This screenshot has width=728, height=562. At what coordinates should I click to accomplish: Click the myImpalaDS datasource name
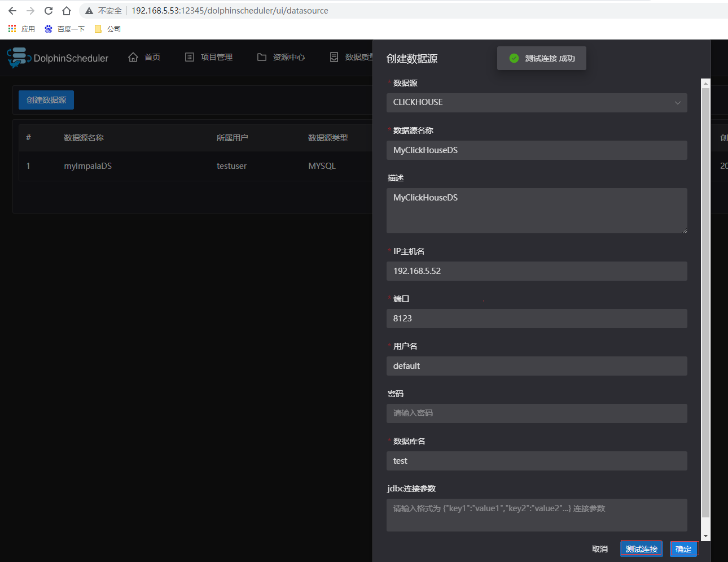click(88, 166)
